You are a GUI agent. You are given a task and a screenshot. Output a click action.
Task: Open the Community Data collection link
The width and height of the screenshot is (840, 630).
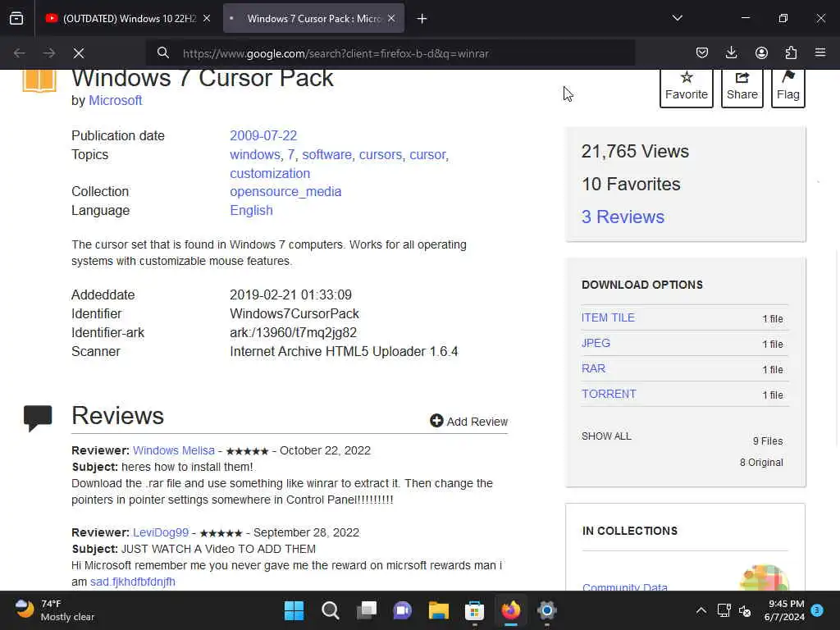[x=624, y=587]
